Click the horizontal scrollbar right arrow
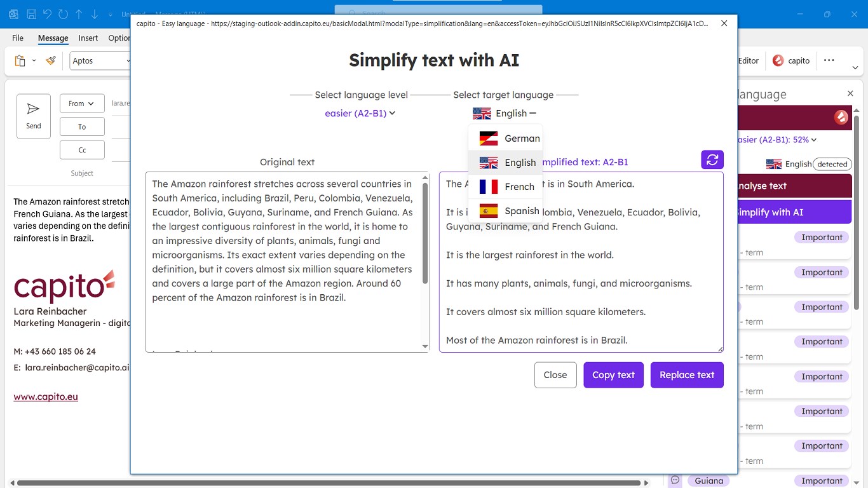This screenshot has height=488, width=868. click(647, 484)
